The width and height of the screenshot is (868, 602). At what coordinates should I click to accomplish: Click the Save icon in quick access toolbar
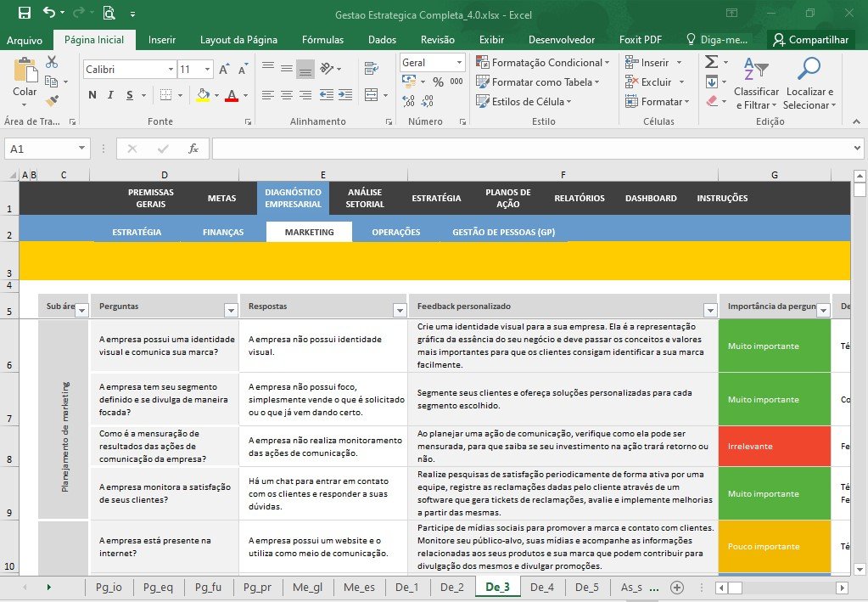25,13
